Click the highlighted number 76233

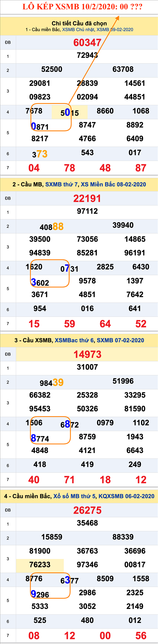point(40,565)
